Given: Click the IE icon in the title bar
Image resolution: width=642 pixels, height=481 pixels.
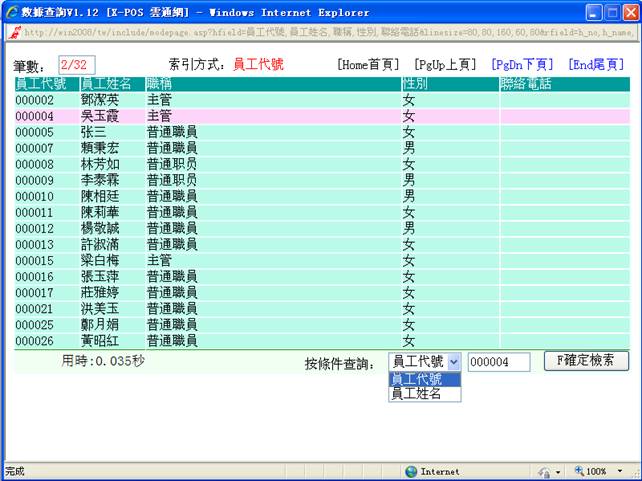Looking at the screenshot, I should tap(13, 12).
